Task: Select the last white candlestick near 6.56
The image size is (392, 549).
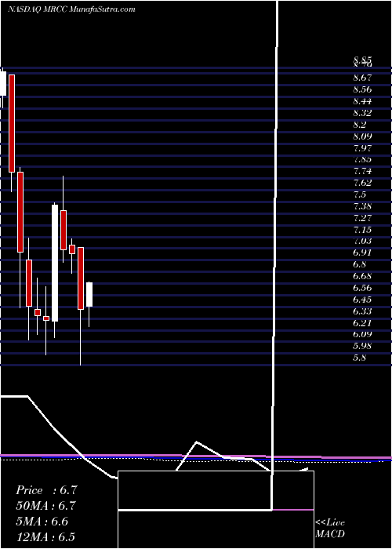Action: (x=89, y=294)
